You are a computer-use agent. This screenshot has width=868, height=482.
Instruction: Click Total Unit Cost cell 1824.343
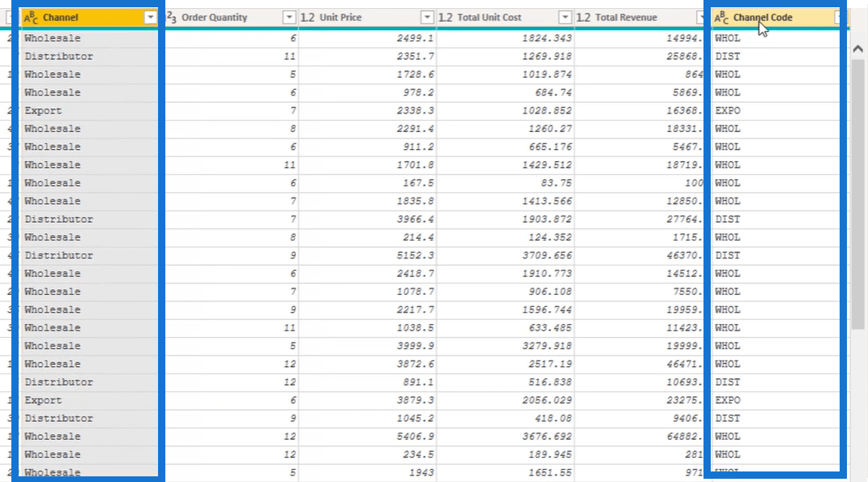coord(506,38)
